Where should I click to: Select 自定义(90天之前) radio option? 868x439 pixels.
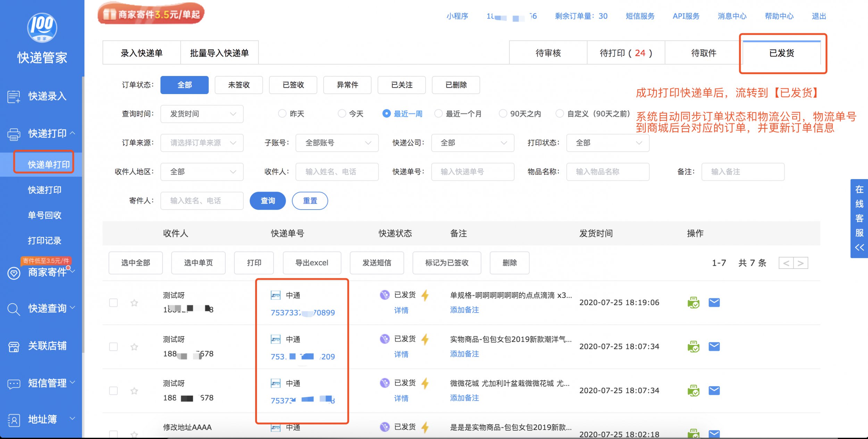pos(560,114)
